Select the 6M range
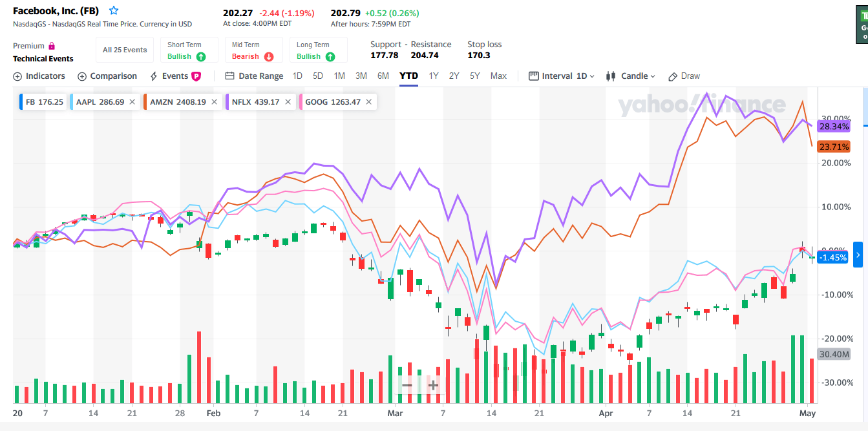The height and width of the screenshot is (431, 868). tap(383, 76)
